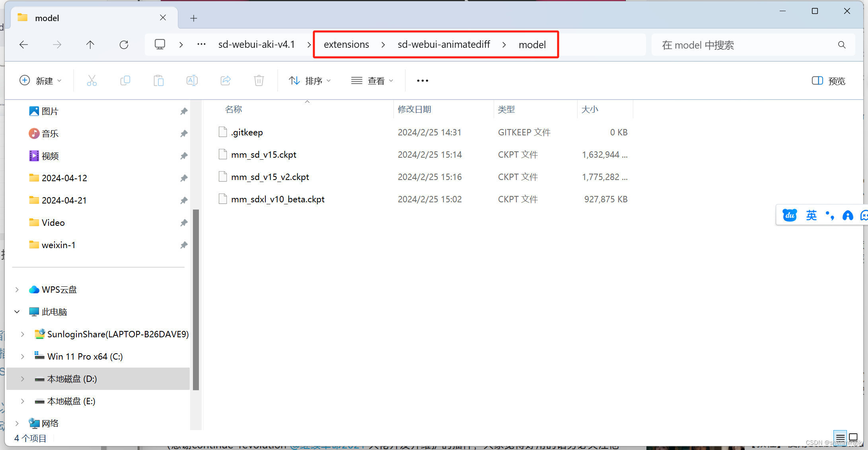Toggle the 预览 preview pane
This screenshot has height=450, width=868.
829,81
